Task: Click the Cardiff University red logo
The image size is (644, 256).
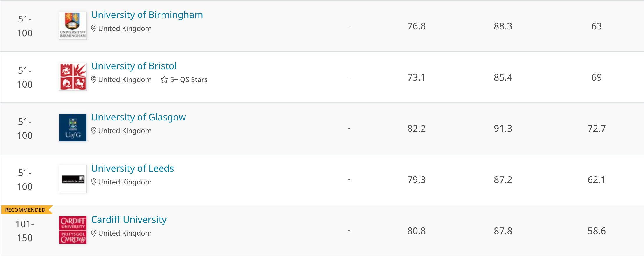Action: [73, 230]
